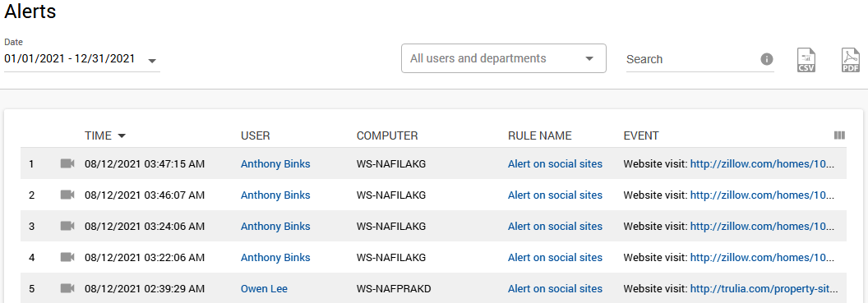This screenshot has height=303, width=868.
Task: Open the date range dropdown
Action: coord(82,59)
